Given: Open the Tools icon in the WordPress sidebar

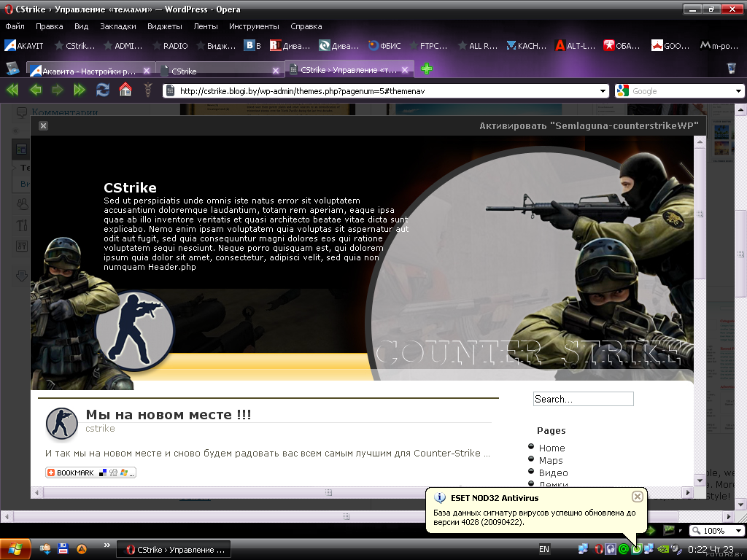Looking at the screenshot, I should [x=22, y=225].
